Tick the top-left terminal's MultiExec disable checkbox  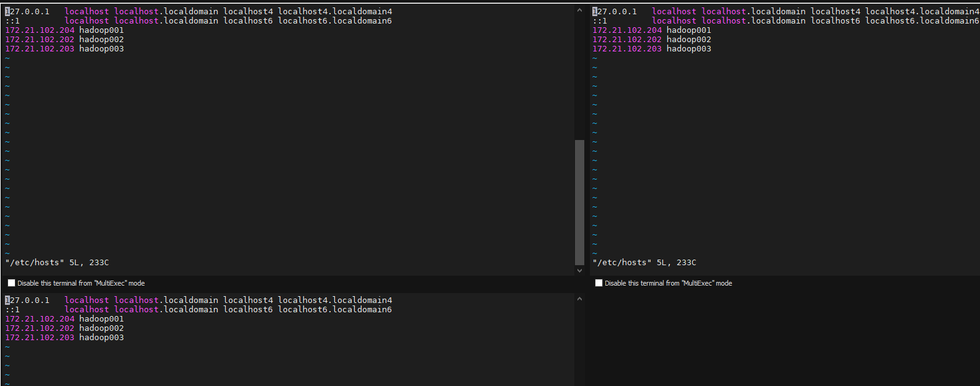[x=11, y=283]
